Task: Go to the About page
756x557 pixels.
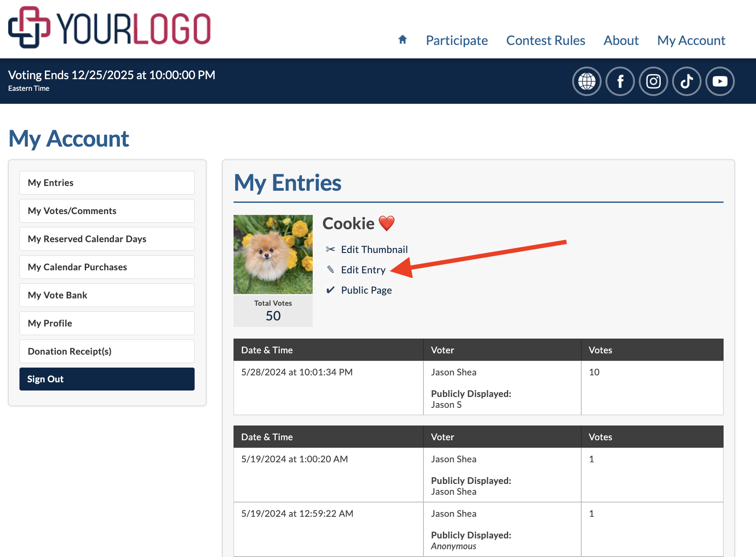Action: tap(621, 40)
